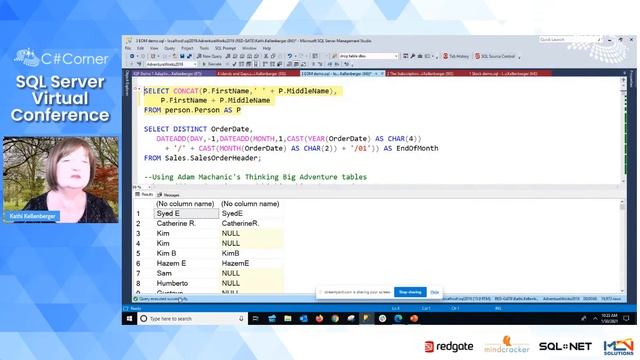Image resolution: width=640 pixels, height=360 pixels.
Task: Open Task View from the taskbar
Action: click(x=256, y=318)
